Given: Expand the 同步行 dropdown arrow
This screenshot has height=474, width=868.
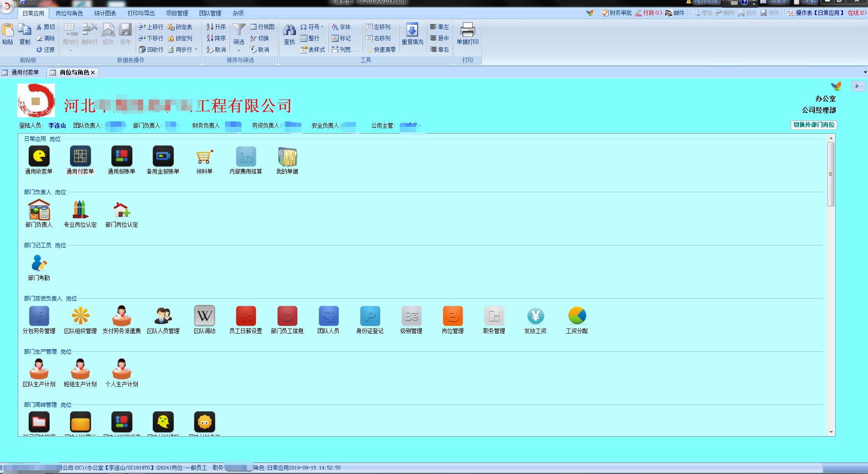Looking at the screenshot, I should tap(196, 50).
